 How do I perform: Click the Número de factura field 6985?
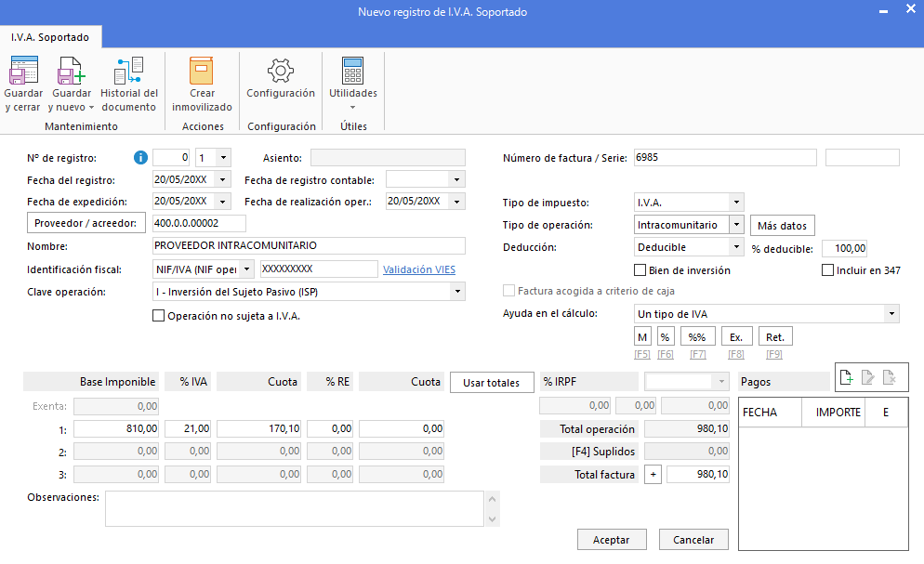click(x=725, y=157)
